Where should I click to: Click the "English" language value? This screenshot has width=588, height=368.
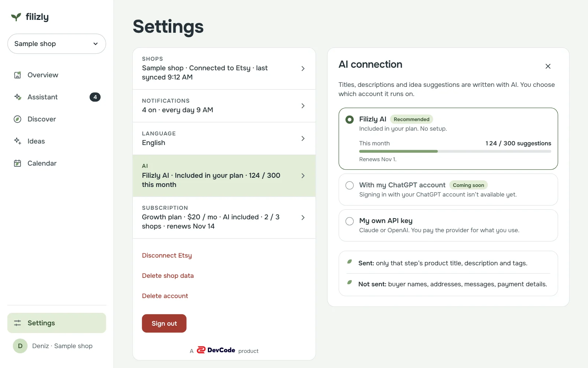pyautogui.click(x=154, y=143)
